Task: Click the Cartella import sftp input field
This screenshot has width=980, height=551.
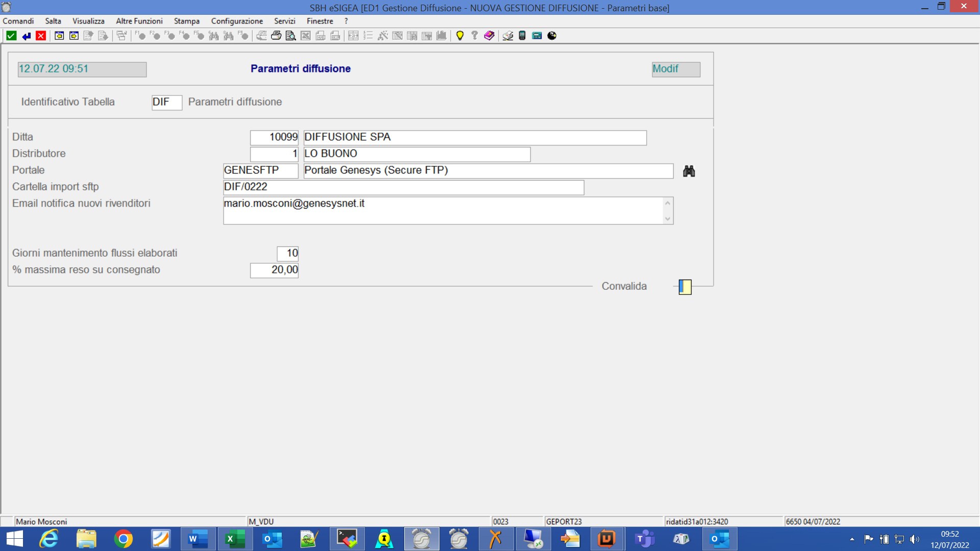Action: point(403,187)
